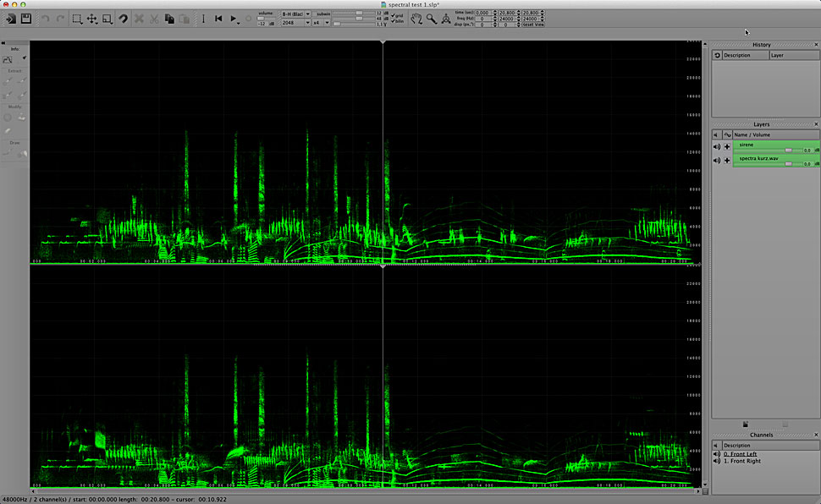
Task: Adjust the sirene layer volume slider
Action: tap(789, 151)
